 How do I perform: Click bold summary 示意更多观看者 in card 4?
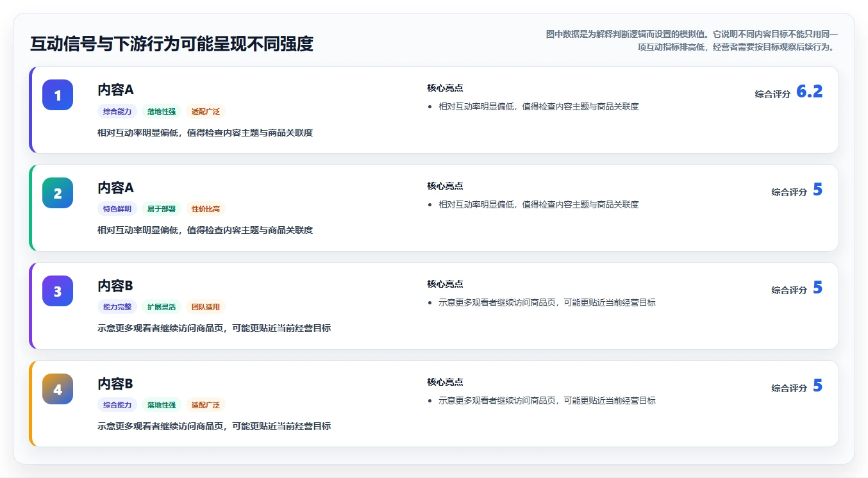(x=214, y=426)
